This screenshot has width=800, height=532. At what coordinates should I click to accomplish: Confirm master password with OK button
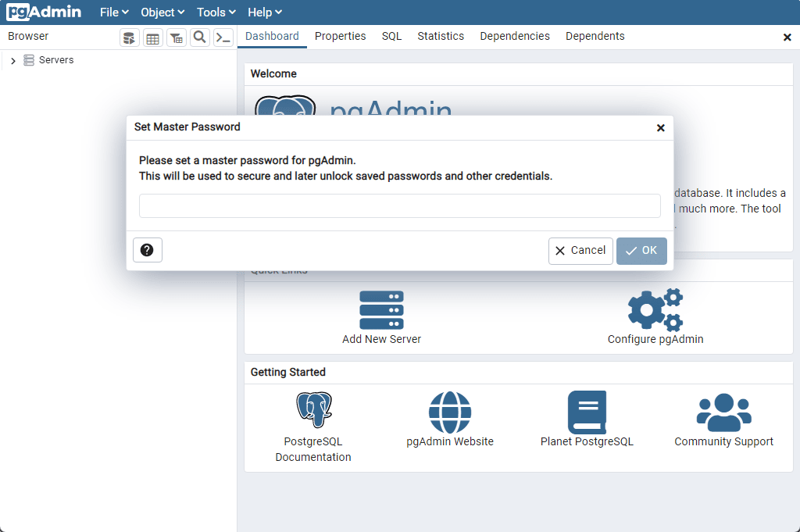641,251
